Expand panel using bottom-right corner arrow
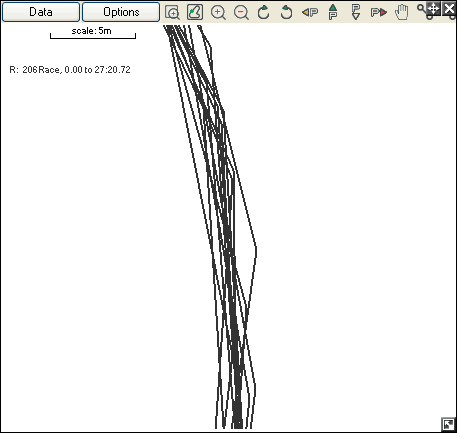 pos(448,424)
